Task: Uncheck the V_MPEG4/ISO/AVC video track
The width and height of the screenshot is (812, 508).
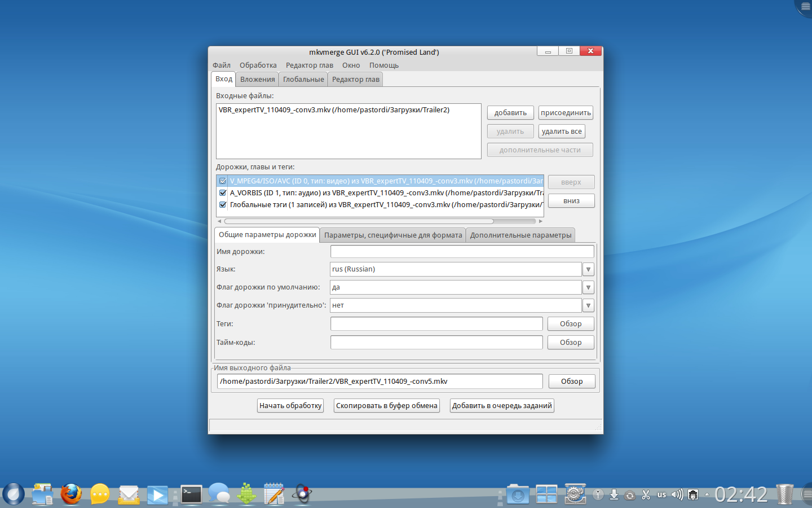Action: tap(223, 181)
